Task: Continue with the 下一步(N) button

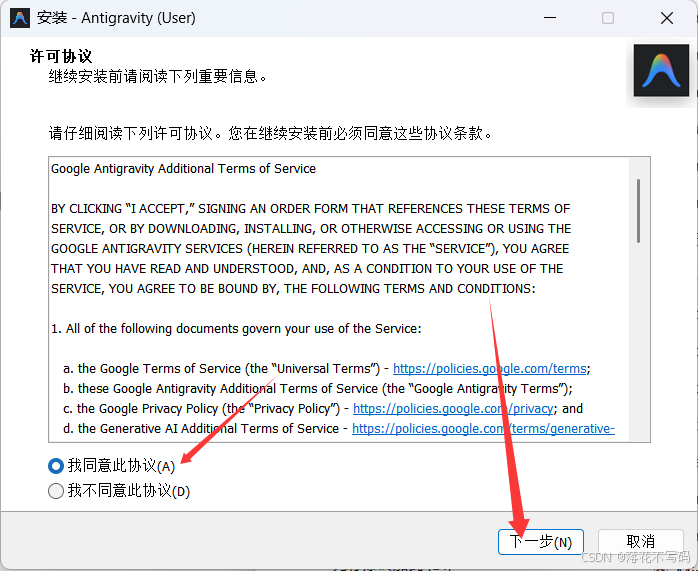Action: (x=541, y=542)
